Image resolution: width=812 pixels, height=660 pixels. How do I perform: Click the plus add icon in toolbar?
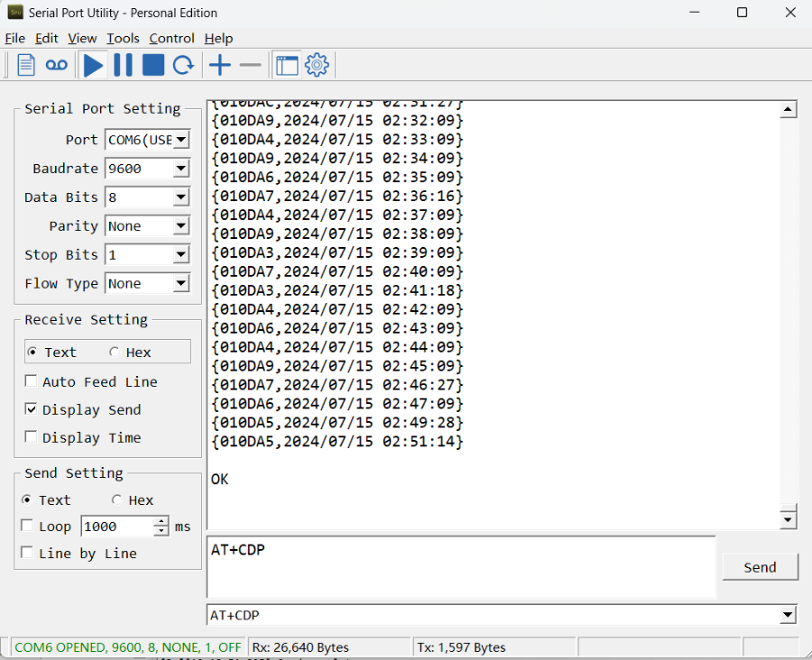click(x=220, y=65)
